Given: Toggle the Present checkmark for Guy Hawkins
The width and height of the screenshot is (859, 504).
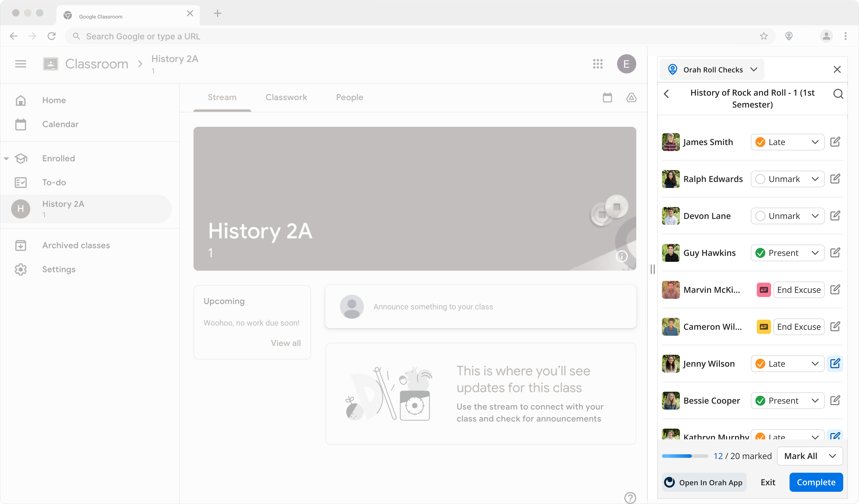Looking at the screenshot, I should (x=760, y=253).
